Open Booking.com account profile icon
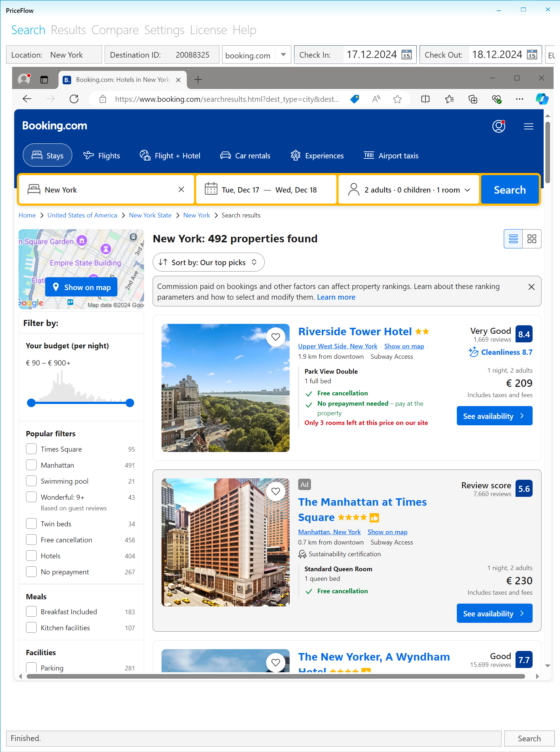The width and height of the screenshot is (560, 752). pos(499,126)
